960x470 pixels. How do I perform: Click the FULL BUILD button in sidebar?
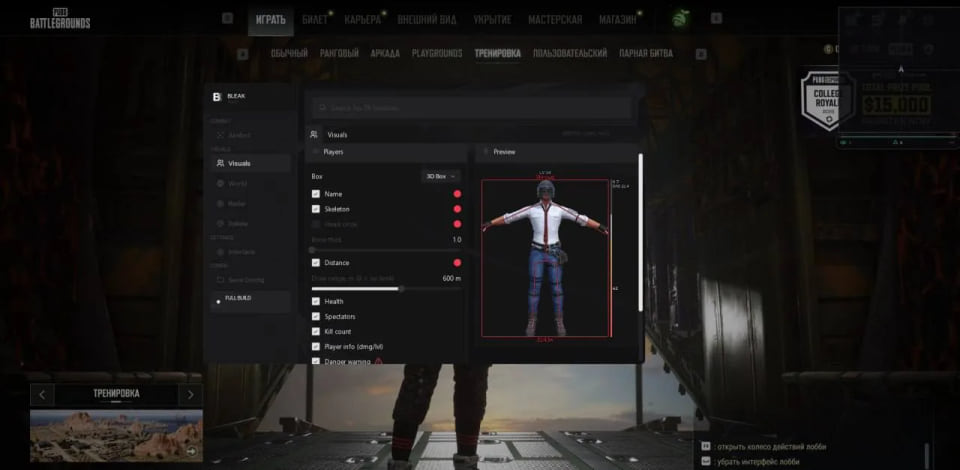tap(250, 301)
